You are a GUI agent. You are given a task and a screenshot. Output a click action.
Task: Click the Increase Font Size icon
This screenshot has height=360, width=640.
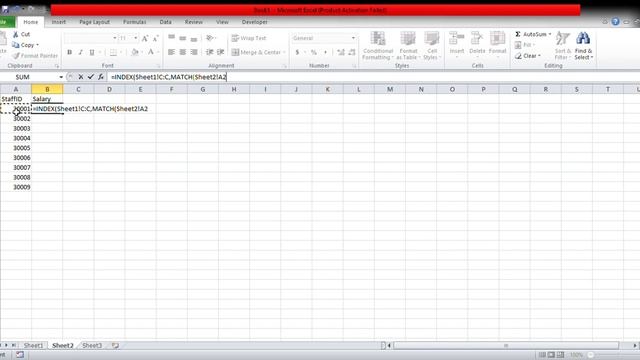click(145, 38)
